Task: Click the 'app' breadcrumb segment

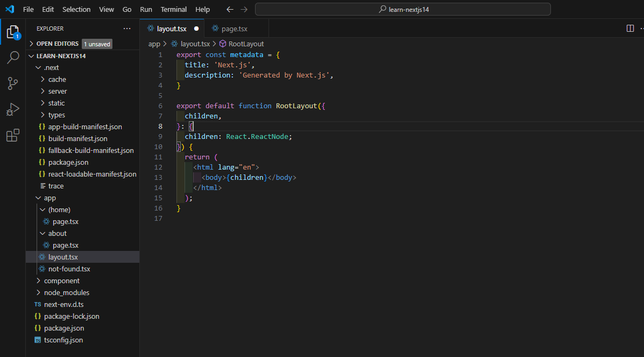Action: [x=154, y=44]
